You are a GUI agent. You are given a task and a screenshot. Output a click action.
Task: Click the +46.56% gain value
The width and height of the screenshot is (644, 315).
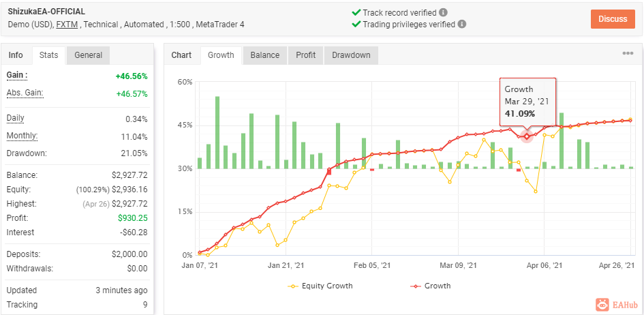click(x=132, y=76)
